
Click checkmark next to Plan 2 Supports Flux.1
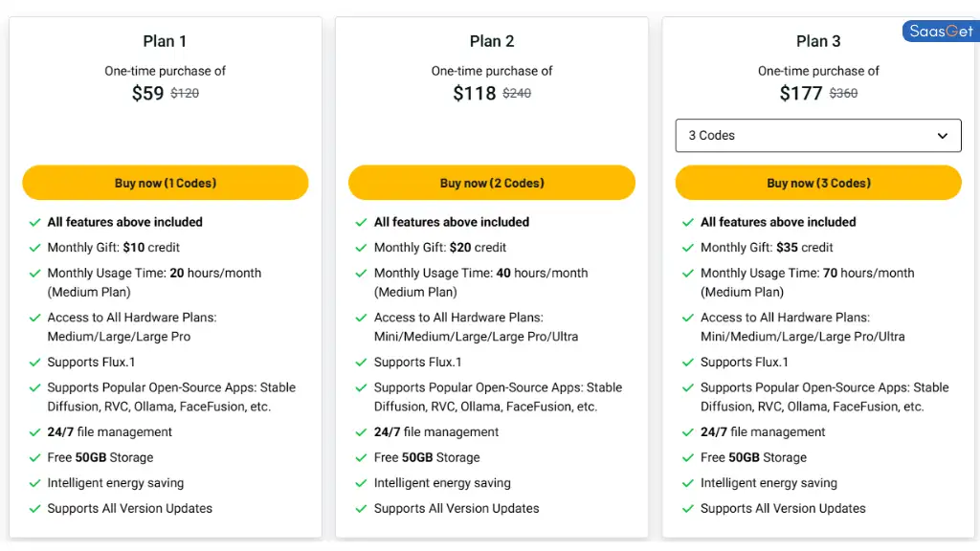(x=362, y=363)
